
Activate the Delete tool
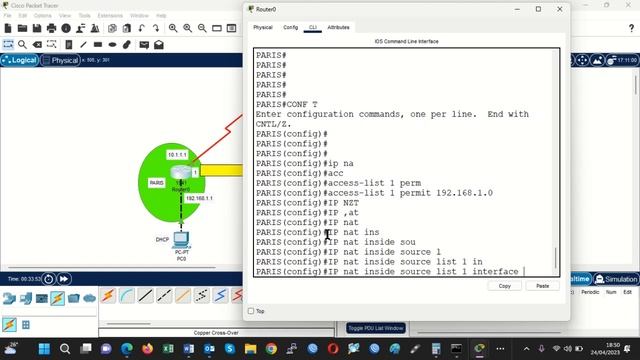[x=37, y=44]
